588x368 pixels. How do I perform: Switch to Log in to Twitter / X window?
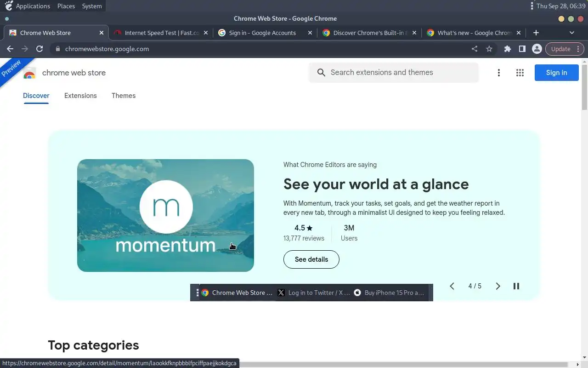click(x=314, y=293)
